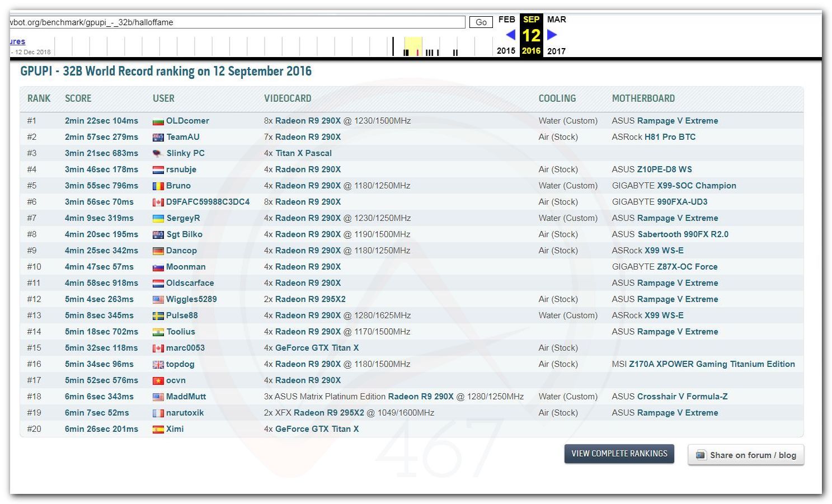Click the SCORE column header
Screen dimensions: 832x504
(x=78, y=98)
